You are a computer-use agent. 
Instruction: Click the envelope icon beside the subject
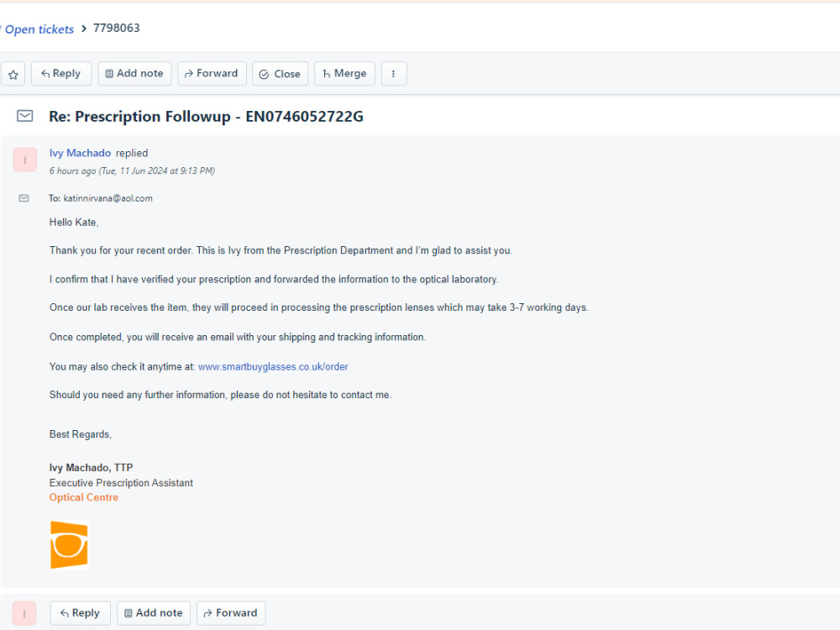click(24, 116)
